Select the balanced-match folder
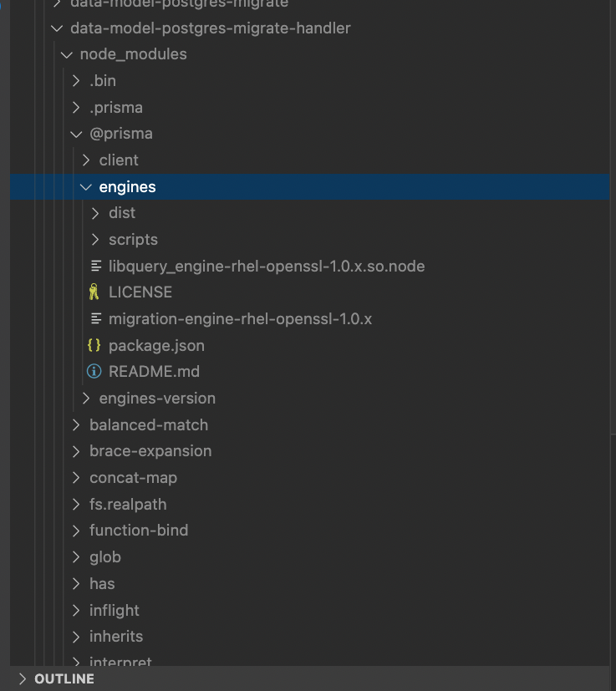Viewport: 616px width, 691px height. click(x=149, y=424)
